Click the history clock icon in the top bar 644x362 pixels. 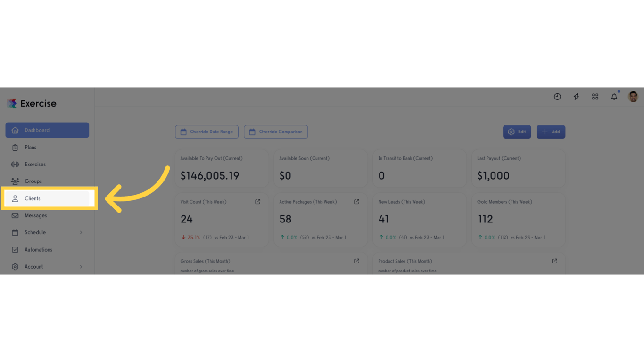point(557,96)
